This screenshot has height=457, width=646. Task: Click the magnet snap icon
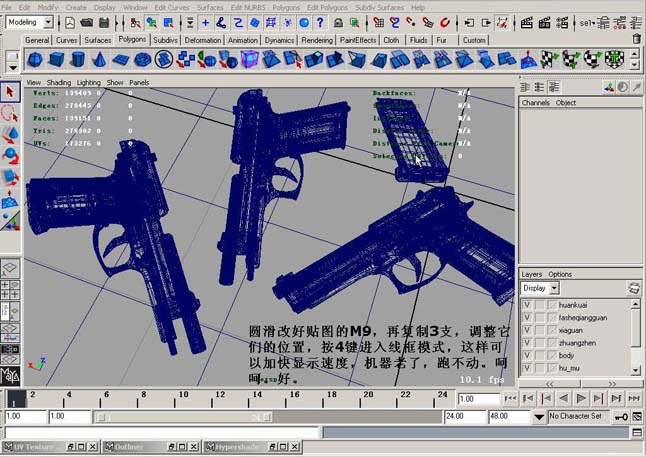point(444,23)
